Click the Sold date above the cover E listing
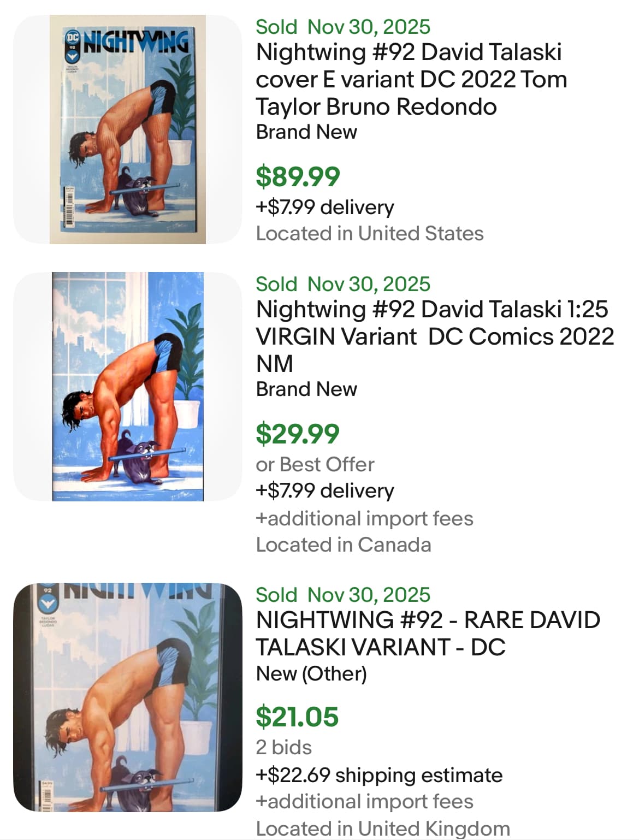The height and width of the screenshot is (840, 639). point(343,27)
